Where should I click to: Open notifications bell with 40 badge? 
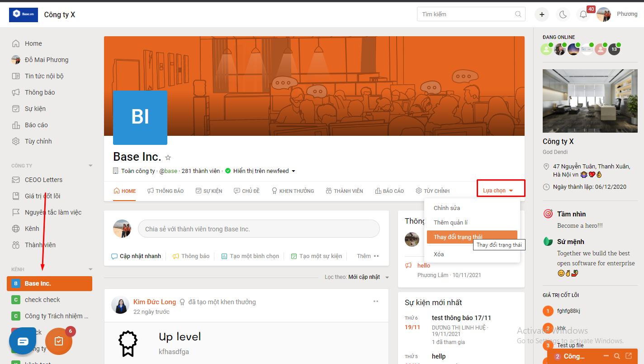[x=583, y=14]
